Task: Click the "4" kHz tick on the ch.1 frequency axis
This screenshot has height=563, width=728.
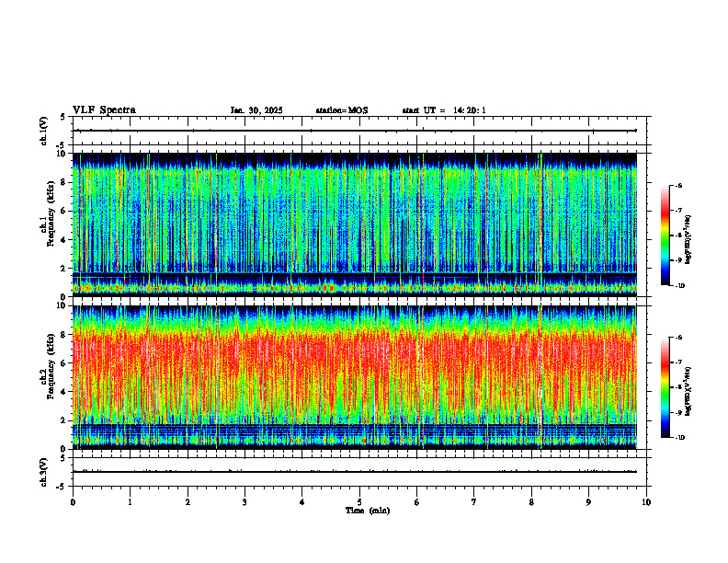Action: (x=64, y=240)
